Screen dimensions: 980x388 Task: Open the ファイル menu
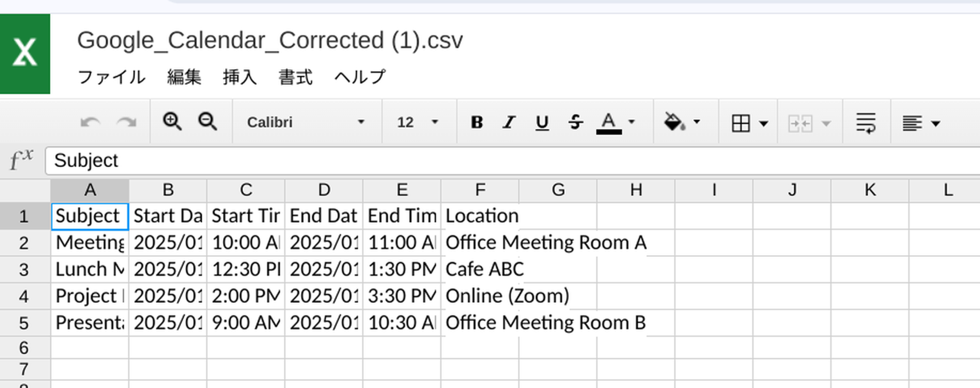point(111,78)
